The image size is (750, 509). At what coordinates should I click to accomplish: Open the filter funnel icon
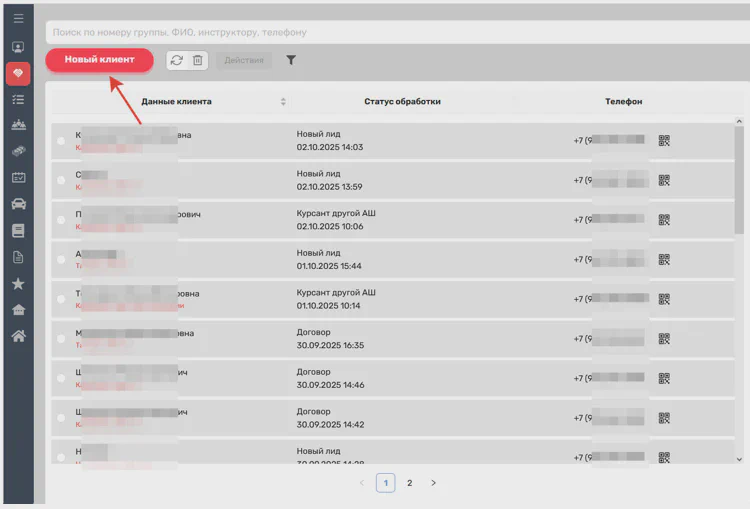pyautogui.click(x=291, y=60)
